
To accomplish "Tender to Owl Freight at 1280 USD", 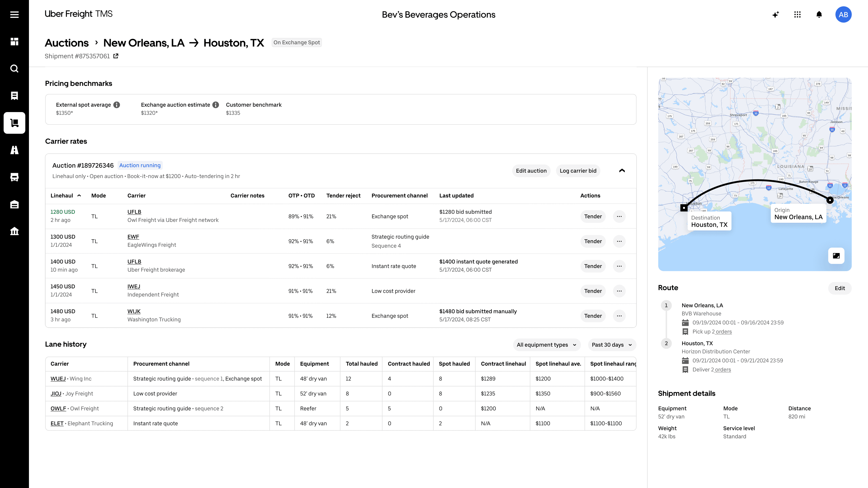I will click(x=593, y=217).
